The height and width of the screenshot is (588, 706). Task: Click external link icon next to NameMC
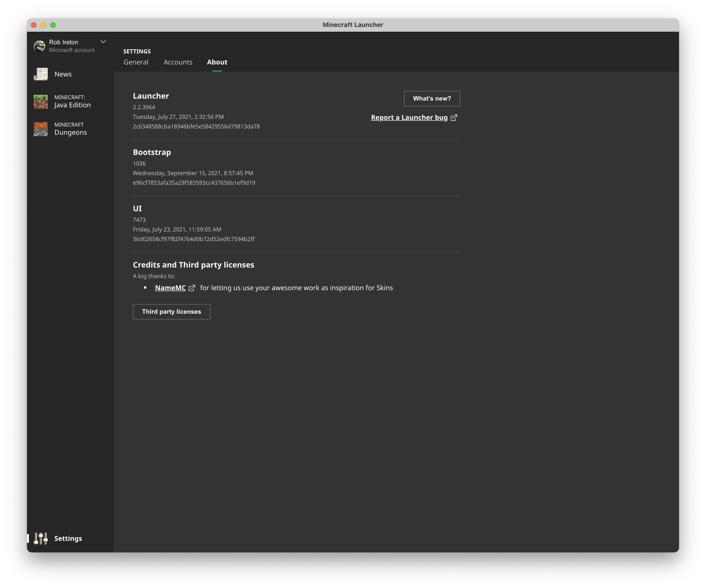pos(192,288)
